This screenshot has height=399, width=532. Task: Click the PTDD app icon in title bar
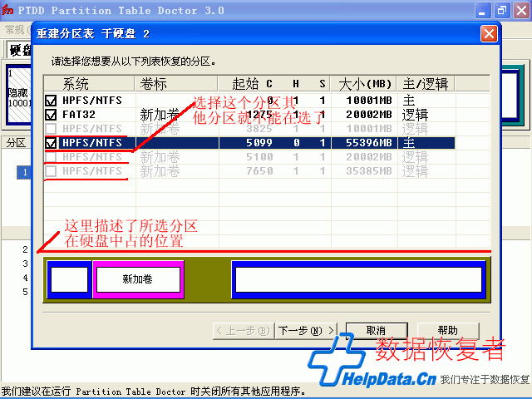click(7, 10)
